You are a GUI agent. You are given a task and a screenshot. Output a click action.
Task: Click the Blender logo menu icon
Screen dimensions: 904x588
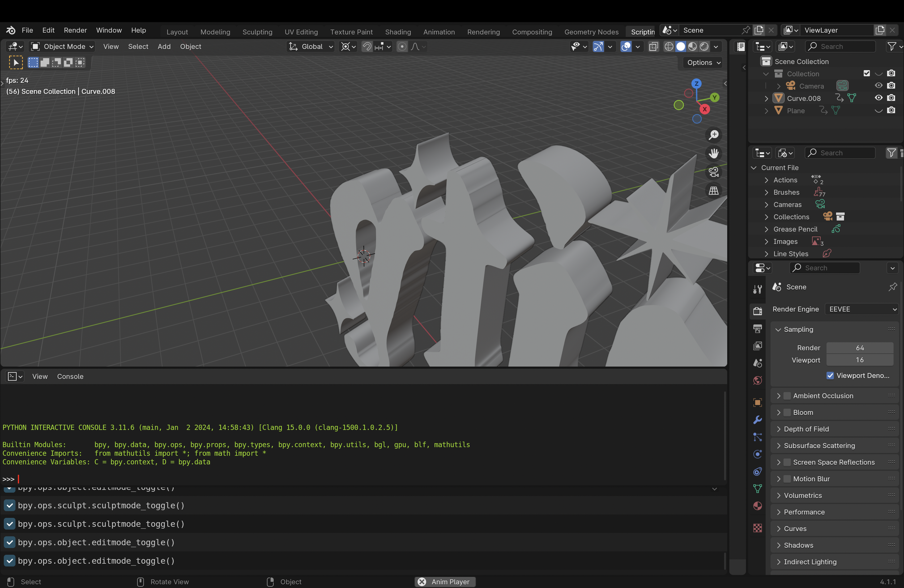point(10,30)
